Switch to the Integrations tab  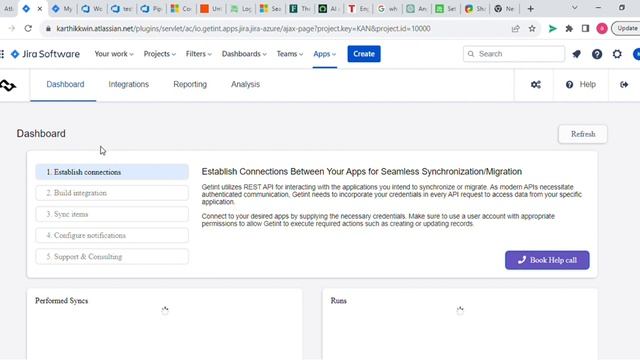tap(129, 84)
